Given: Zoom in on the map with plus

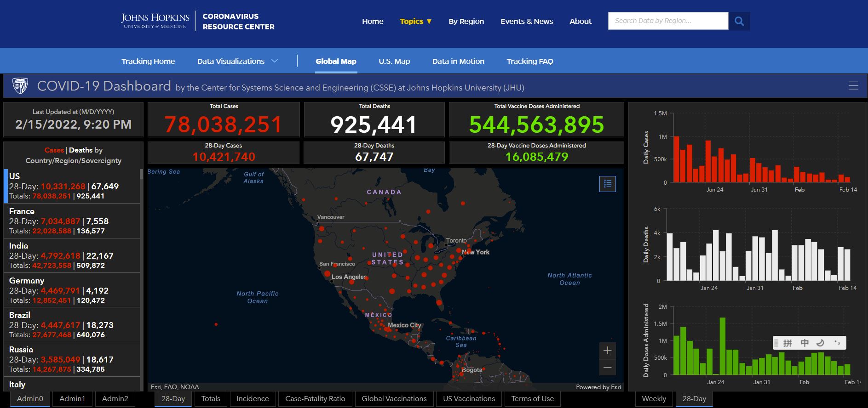Looking at the screenshot, I should [608, 351].
